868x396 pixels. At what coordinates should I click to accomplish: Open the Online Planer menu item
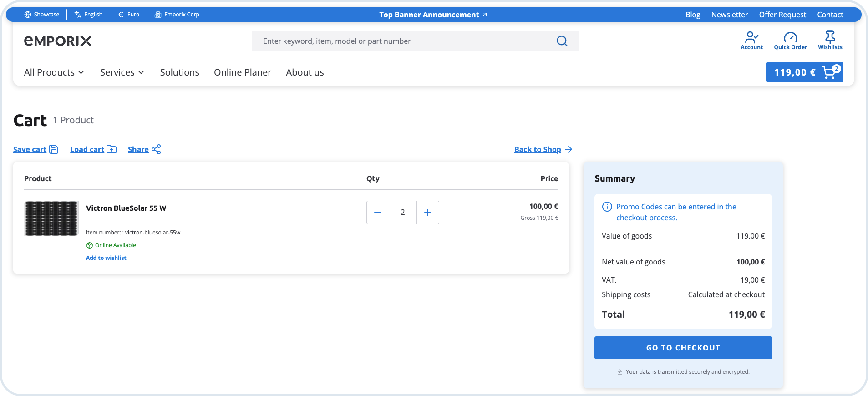[242, 72]
